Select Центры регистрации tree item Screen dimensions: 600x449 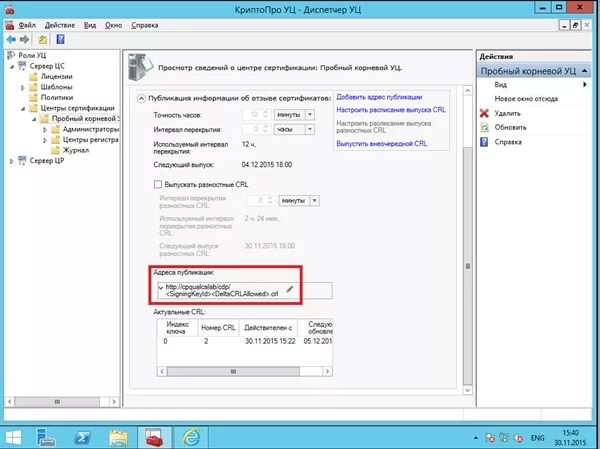click(x=90, y=140)
